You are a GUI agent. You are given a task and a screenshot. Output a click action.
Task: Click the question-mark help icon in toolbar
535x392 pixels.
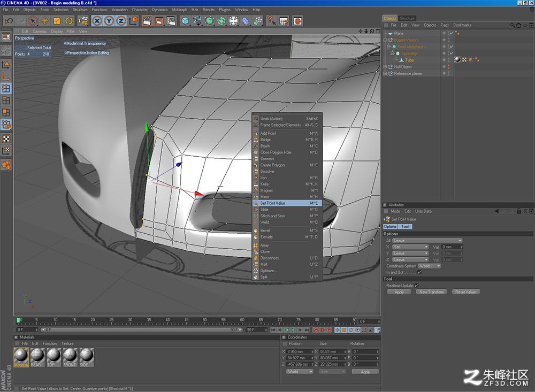[x=271, y=21]
